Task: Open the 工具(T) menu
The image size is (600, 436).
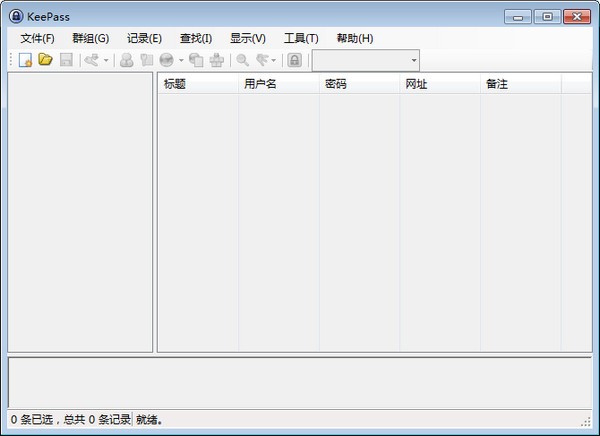Action: pos(301,38)
